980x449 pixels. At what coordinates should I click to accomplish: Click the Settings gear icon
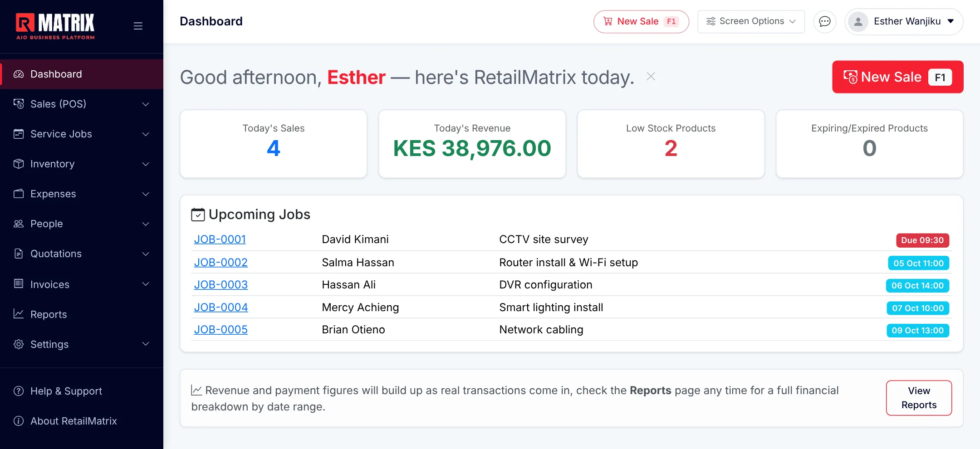pyautogui.click(x=19, y=344)
